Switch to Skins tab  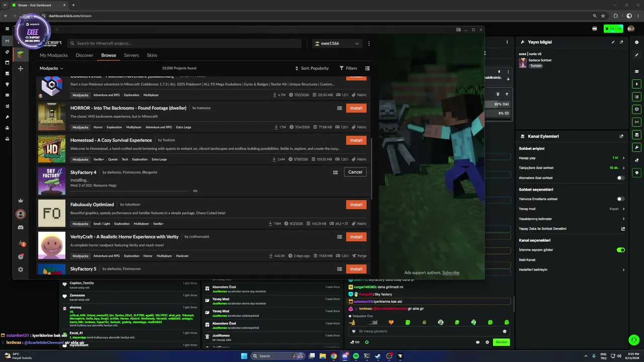(152, 55)
